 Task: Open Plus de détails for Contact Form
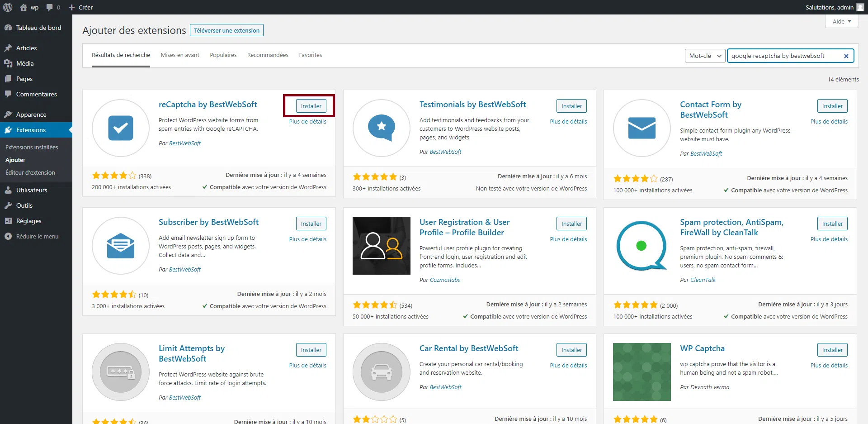[x=829, y=122]
